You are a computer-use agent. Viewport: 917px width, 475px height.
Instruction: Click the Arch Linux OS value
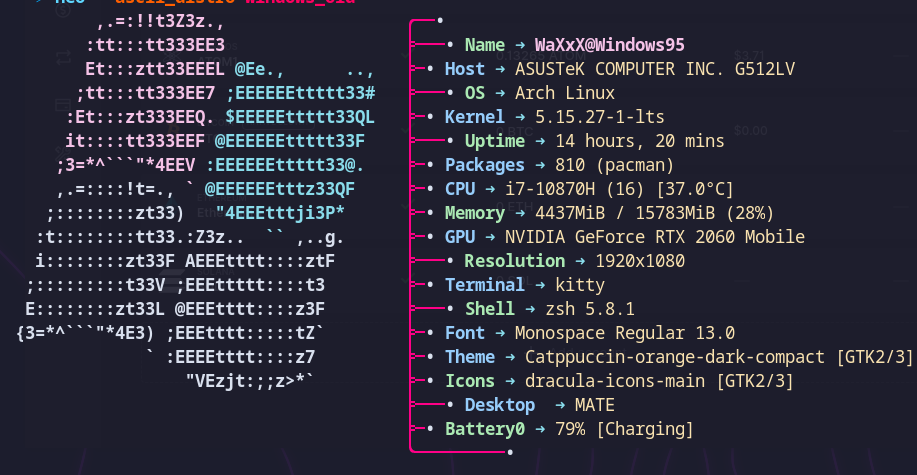coord(565,94)
